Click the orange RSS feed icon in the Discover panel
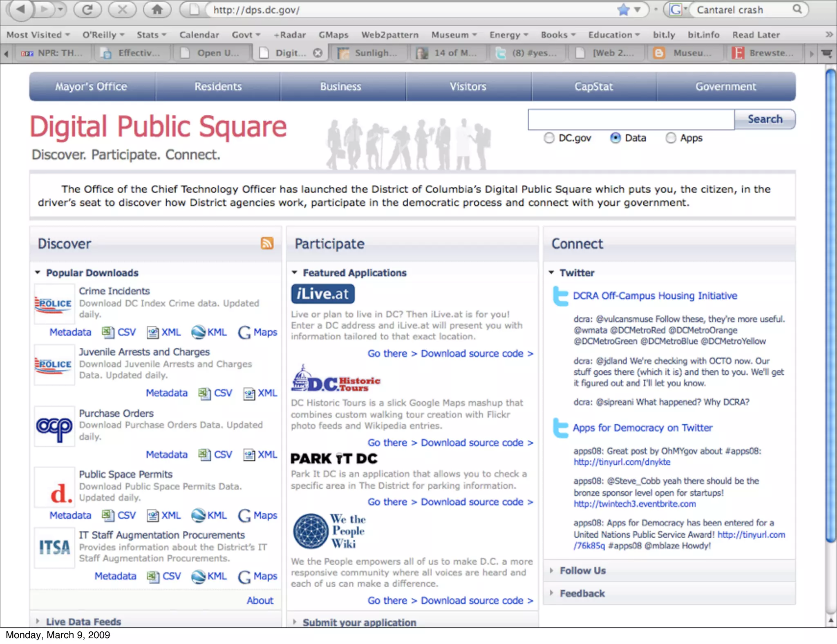Image resolution: width=837 pixels, height=644 pixels. pyautogui.click(x=267, y=243)
